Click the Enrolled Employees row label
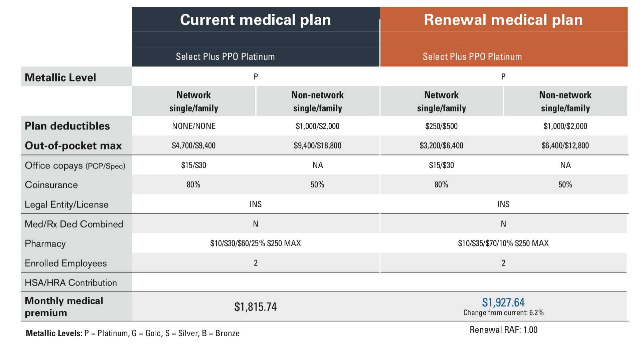The height and width of the screenshot is (345, 644). click(x=66, y=263)
